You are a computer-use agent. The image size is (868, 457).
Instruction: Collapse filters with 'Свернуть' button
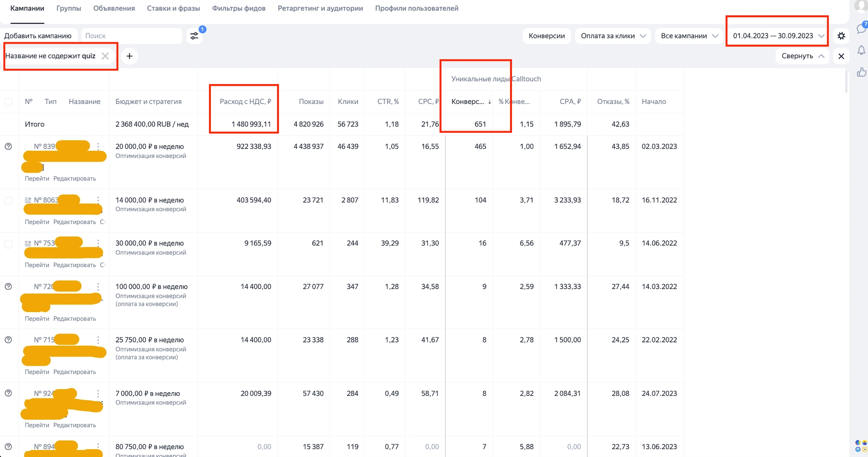(802, 56)
